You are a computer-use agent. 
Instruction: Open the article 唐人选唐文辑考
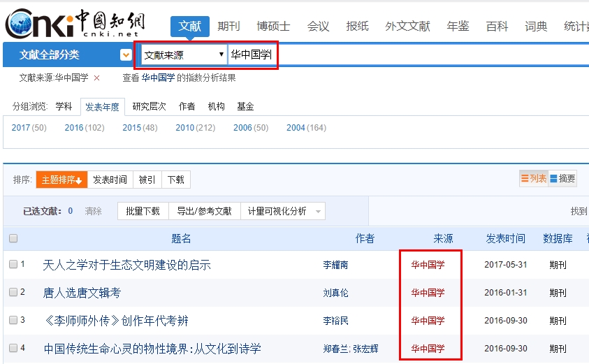tap(82, 293)
